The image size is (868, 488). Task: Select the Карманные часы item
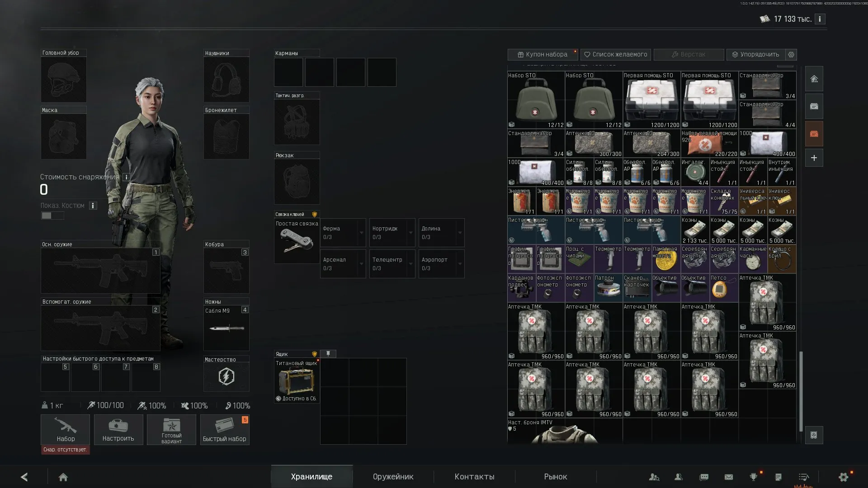(753, 259)
